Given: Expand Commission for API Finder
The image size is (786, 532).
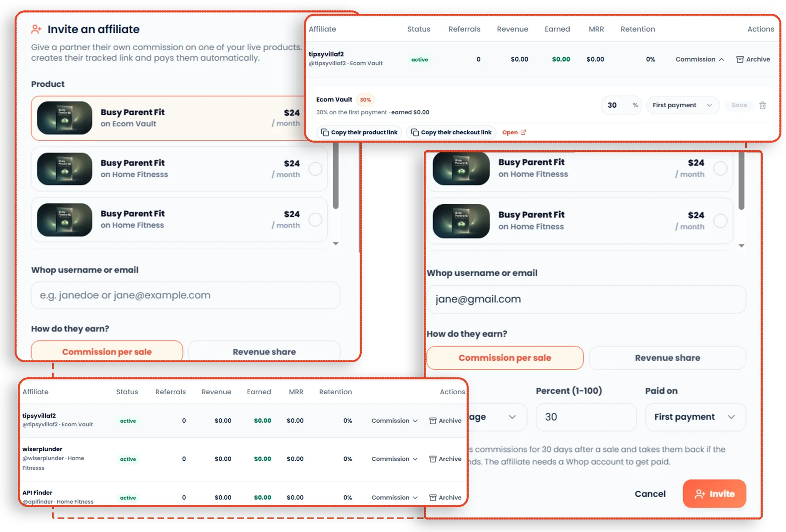Looking at the screenshot, I should click(x=394, y=497).
